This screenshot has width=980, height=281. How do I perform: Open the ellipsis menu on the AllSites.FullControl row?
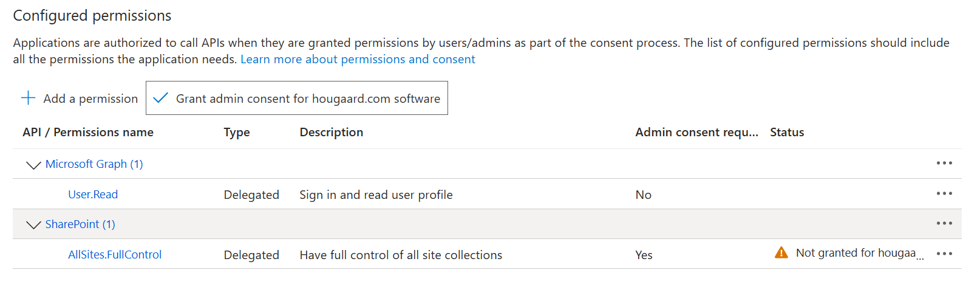click(944, 254)
